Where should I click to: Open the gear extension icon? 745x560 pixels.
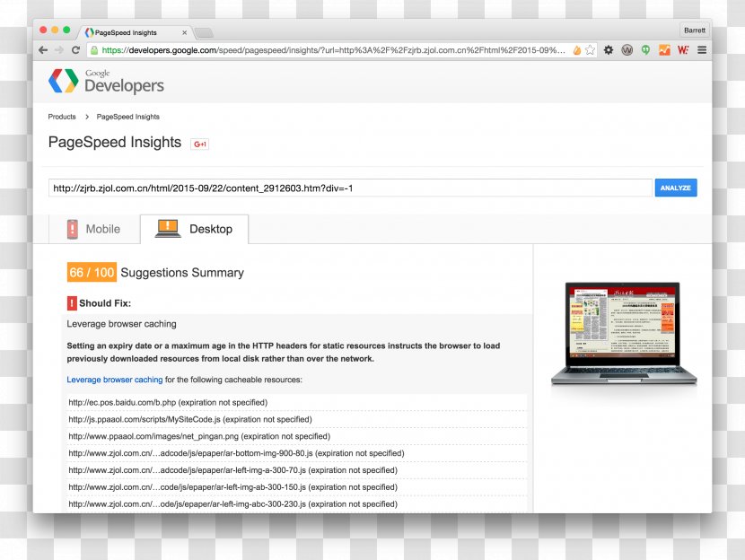(609, 50)
